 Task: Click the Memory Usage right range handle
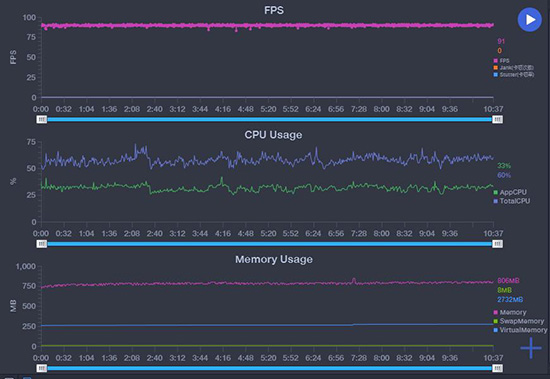point(497,368)
